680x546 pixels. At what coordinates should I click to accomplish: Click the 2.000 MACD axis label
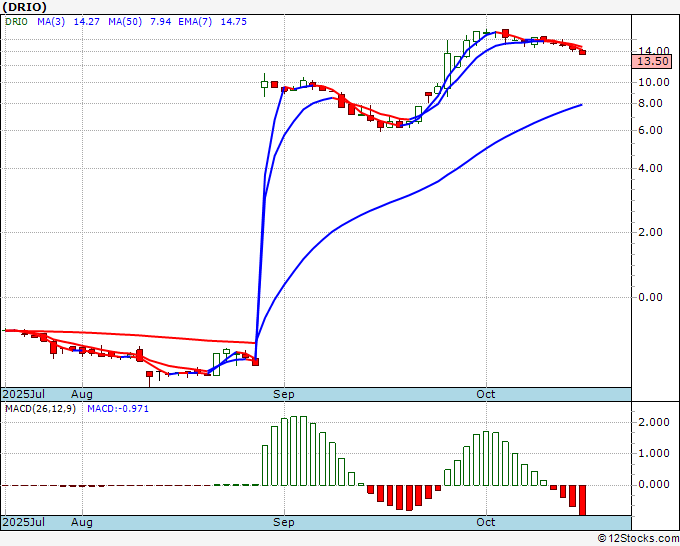653,422
